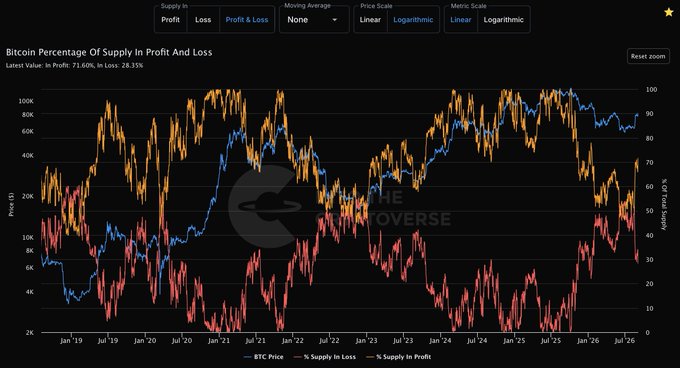680x368 pixels.
Task: Click the 0 percent right-axis label
Action: click(647, 333)
